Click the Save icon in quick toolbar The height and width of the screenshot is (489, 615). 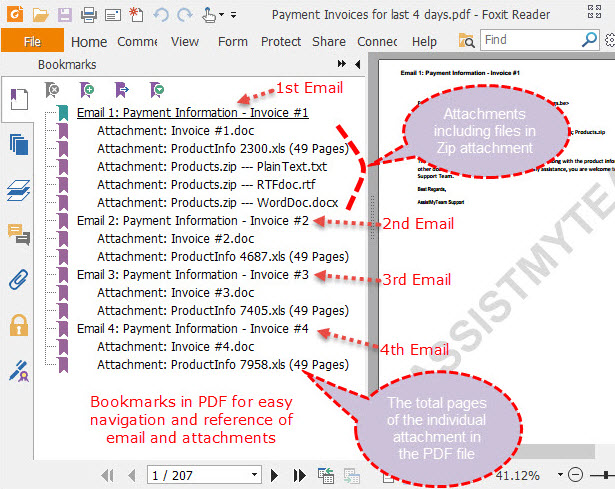point(64,15)
